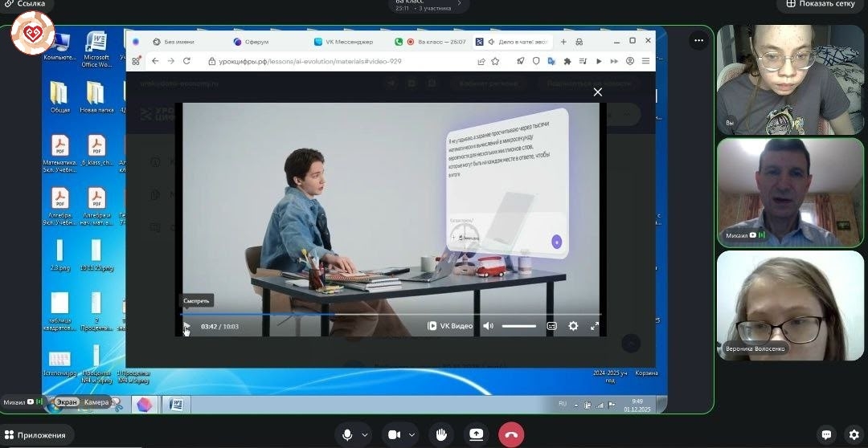This screenshot has height=448, width=868.
Task: Open call settings gear in bottom corner
Action: point(854,434)
